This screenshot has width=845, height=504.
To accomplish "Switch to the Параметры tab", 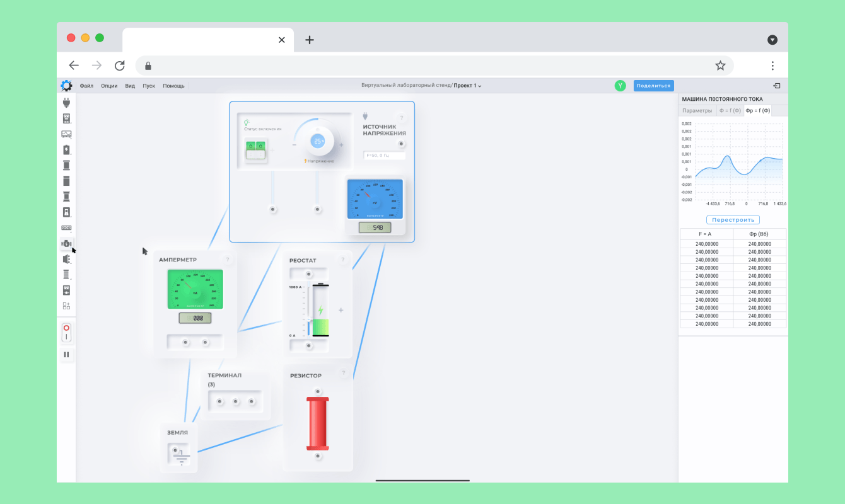I will coord(697,111).
